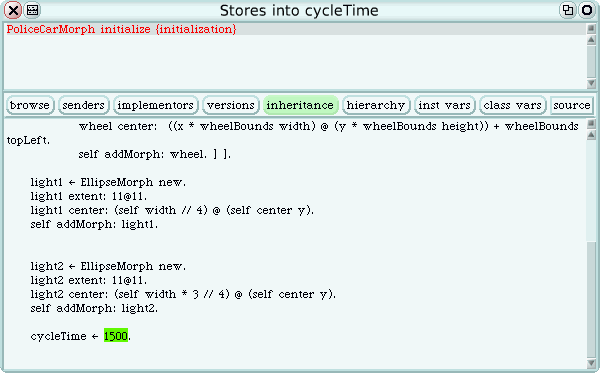Open the class vars menu
600x373 pixels.
click(513, 105)
